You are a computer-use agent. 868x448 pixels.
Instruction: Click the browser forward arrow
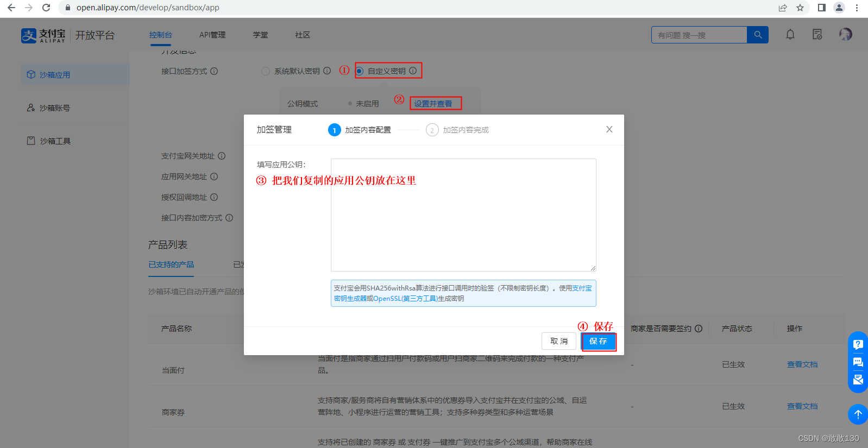pyautogui.click(x=29, y=8)
